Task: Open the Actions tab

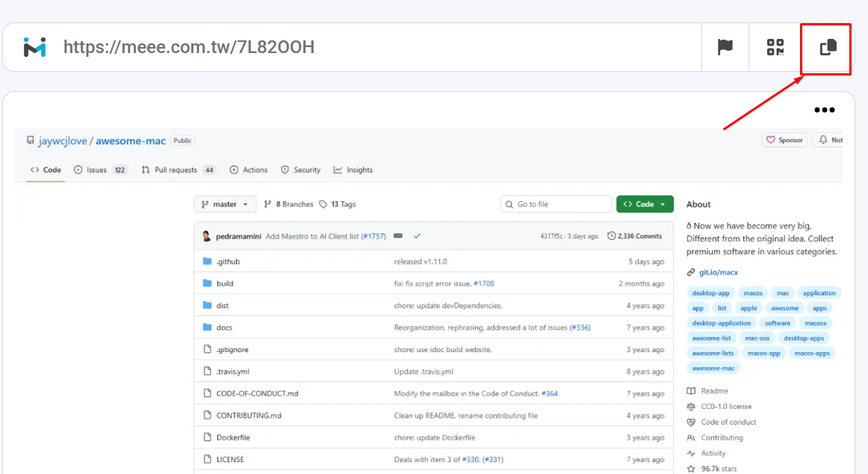Action: (249, 170)
